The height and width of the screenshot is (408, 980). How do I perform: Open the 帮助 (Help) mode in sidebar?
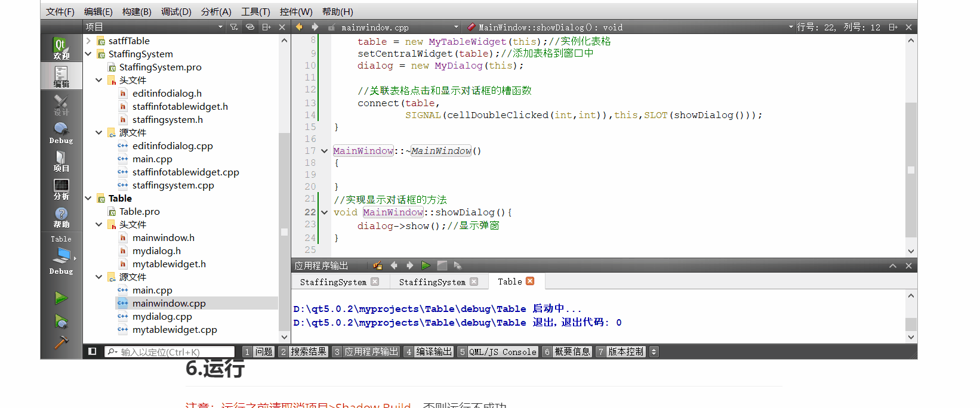pyautogui.click(x=61, y=217)
